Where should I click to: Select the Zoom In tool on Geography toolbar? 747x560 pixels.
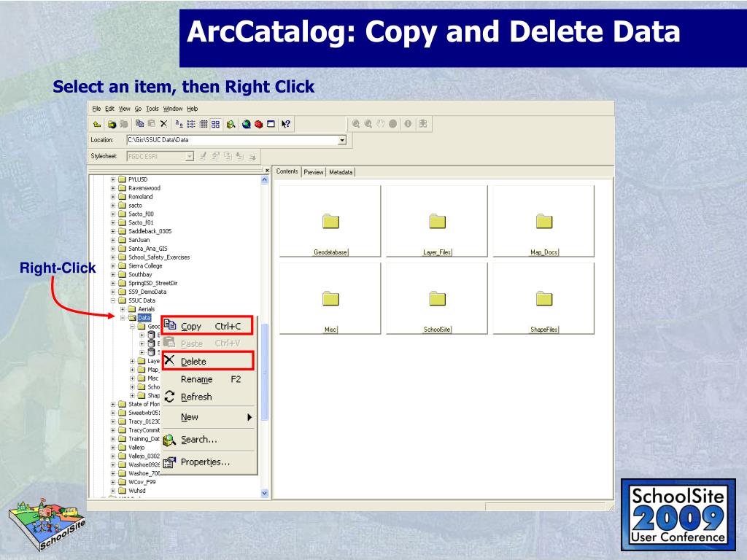[355, 124]
